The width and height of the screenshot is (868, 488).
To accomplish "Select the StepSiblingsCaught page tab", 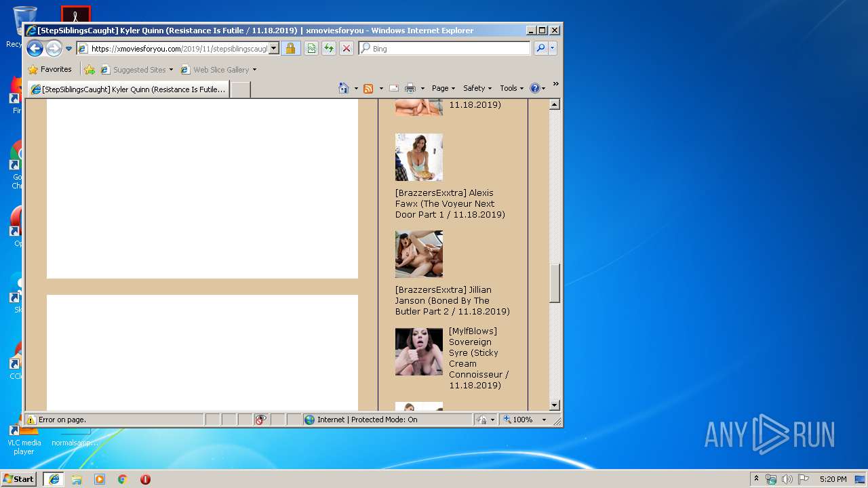I will [127, 89].
